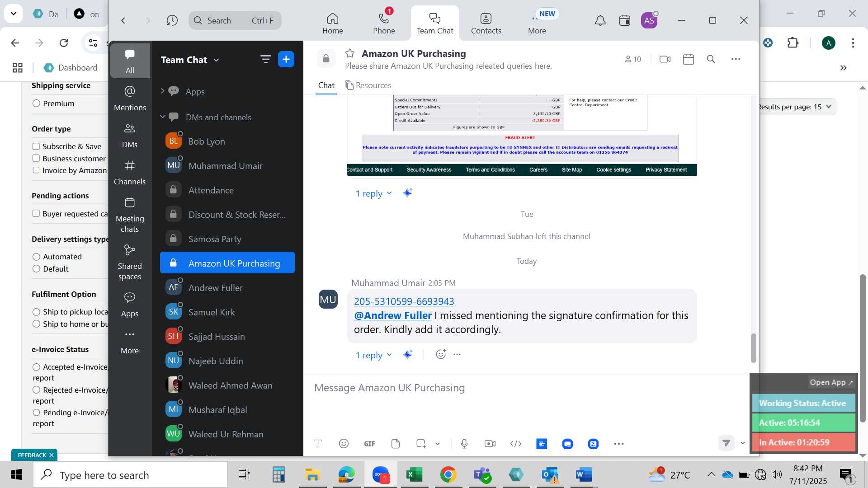868x488 pixels.
Task: Click the AS profile avatar
Action: [x=649, y=20]
